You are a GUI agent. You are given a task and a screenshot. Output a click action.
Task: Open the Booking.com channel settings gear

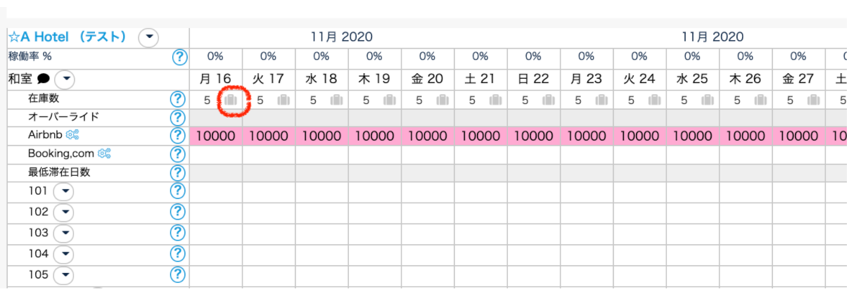pyautogui.click(x=106, y=153)
